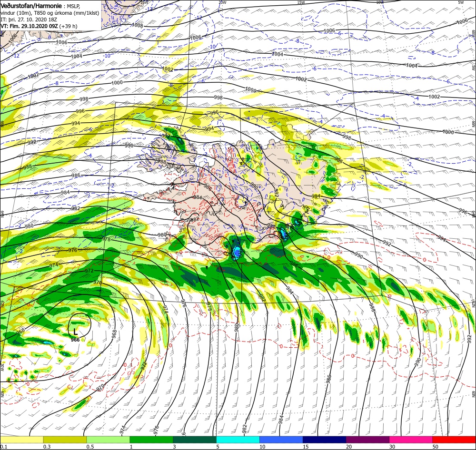476x450 pixels.
Task: Click the 'VT: Fim. 29.10.2020 09Z (+39 h)' line
Action: (39, 26)
